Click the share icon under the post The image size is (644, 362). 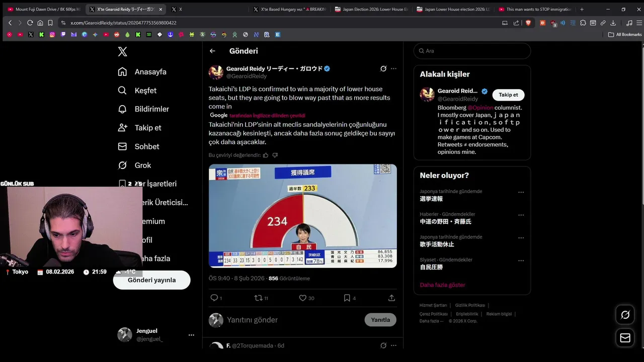click(x=391, y=298)
